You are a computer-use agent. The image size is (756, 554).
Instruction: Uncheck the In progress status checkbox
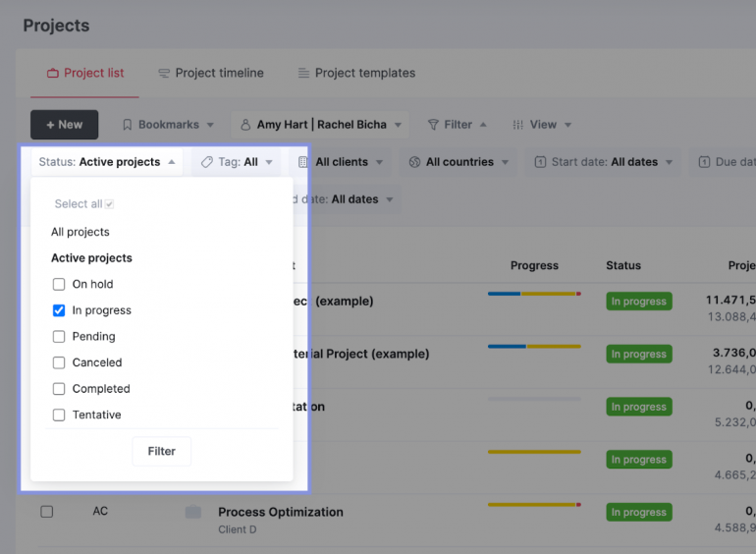(59, 310)
